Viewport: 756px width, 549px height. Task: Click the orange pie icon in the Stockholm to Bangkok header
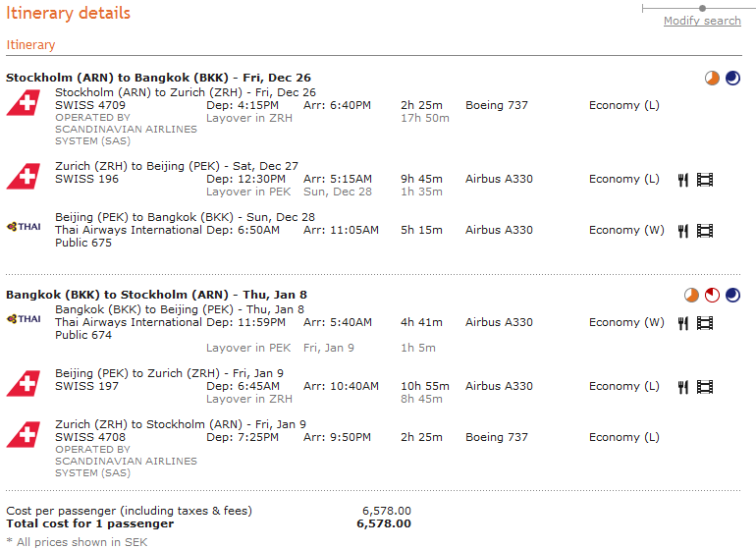coord(713,78)
